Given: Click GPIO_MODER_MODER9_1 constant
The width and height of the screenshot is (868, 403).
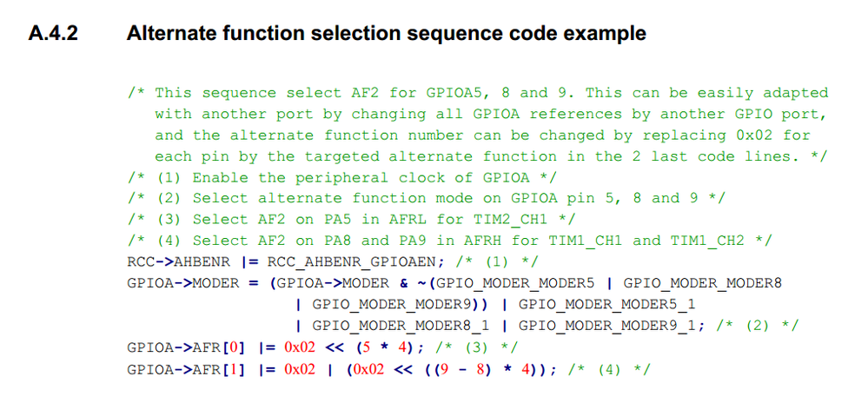Looking at the screenshot, I should 607,326.
